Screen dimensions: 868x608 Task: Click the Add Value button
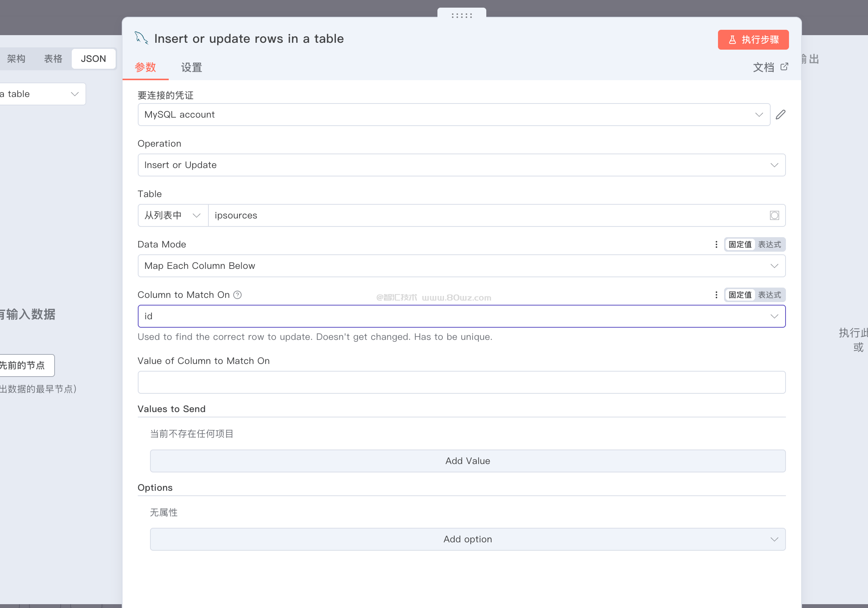[x=467, y=461]
